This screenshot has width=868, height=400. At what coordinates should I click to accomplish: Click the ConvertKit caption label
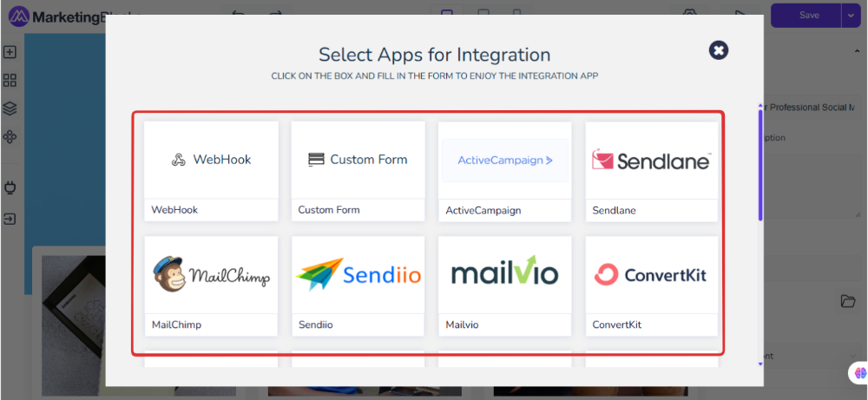pos(616,325)
